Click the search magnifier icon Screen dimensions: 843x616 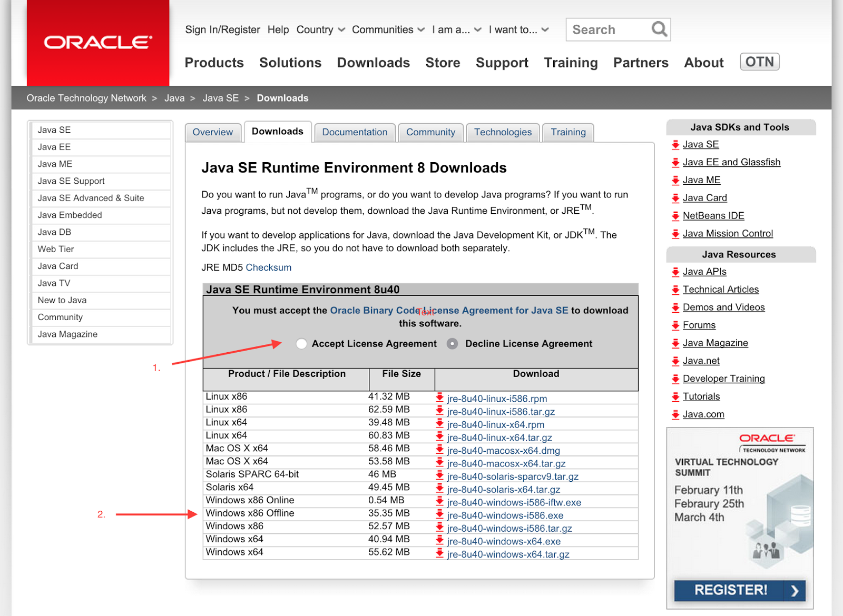click(659, 29)
